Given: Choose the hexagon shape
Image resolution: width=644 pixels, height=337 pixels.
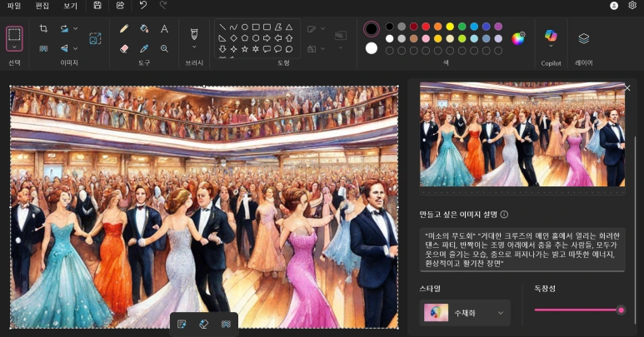Looking at the screenshot, I should click(256, 38).
